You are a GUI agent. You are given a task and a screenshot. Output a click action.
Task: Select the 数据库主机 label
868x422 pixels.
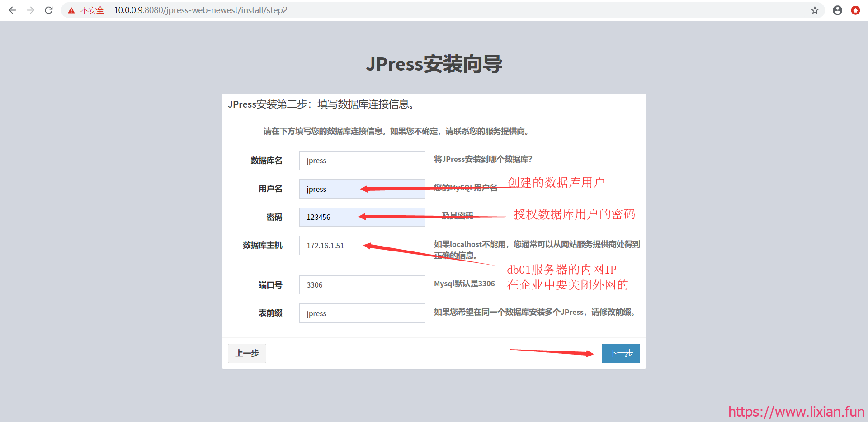click(263, 245)
